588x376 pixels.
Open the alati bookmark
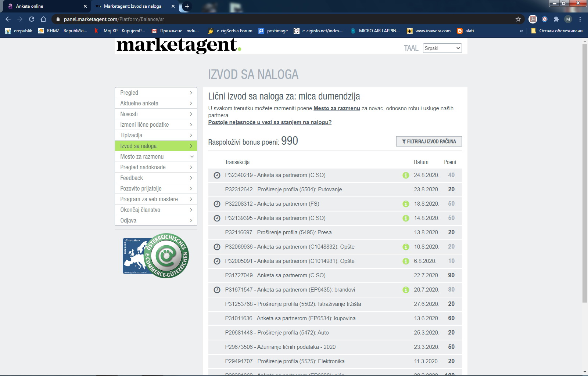click(x=465, y=31)
